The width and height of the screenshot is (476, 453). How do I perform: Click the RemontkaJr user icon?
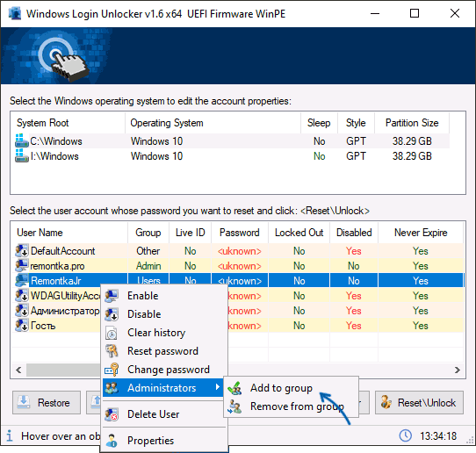[x=22, y=280]
